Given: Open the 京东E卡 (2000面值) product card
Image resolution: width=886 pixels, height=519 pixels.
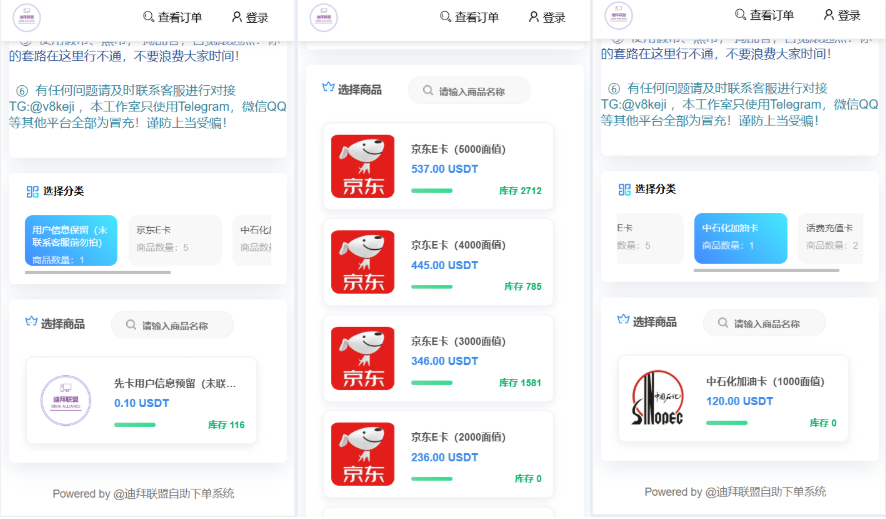Looking at the screenshot, I should point(438,454).
